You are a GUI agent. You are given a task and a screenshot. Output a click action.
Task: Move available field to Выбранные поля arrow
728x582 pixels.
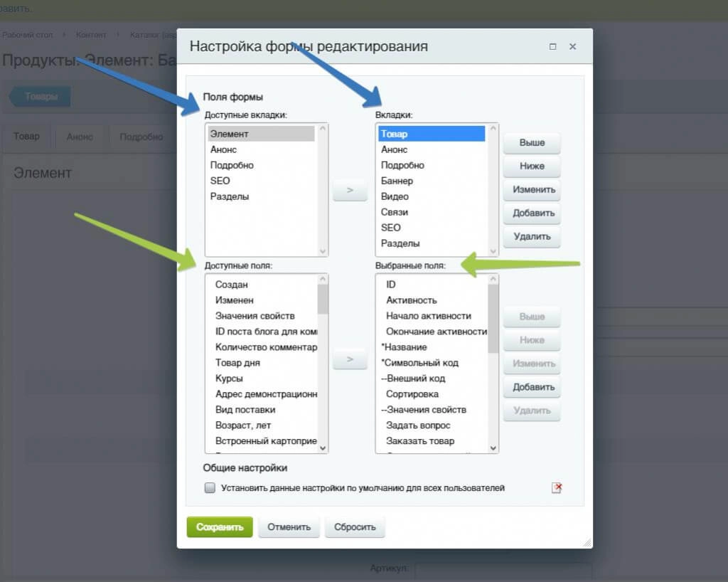tap(350, 359)
